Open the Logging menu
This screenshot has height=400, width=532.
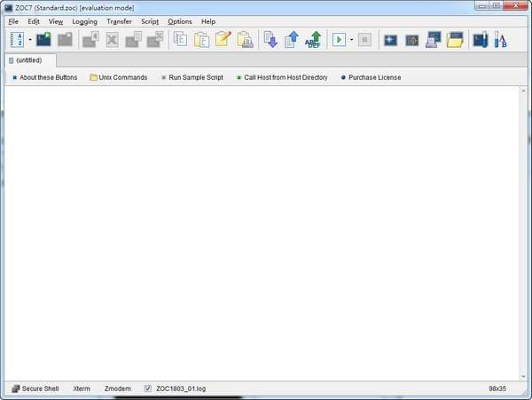pyautogui.click(x=85, y=21)
